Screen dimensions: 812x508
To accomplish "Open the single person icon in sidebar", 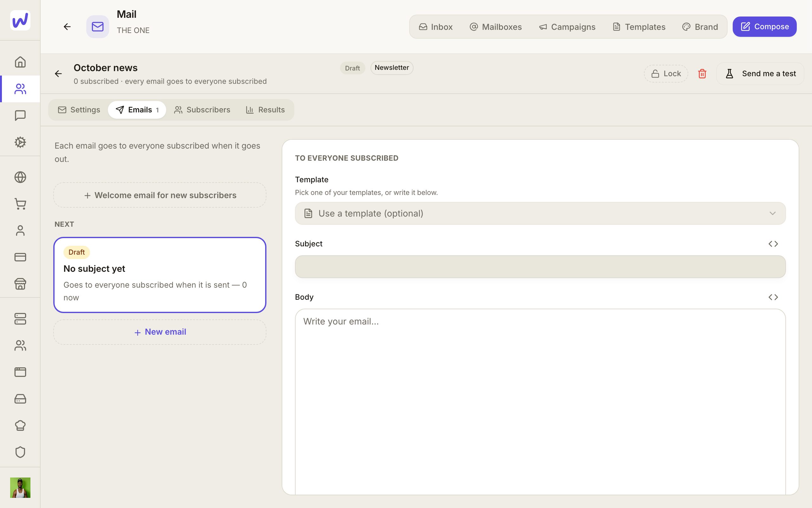I will 20,231.
